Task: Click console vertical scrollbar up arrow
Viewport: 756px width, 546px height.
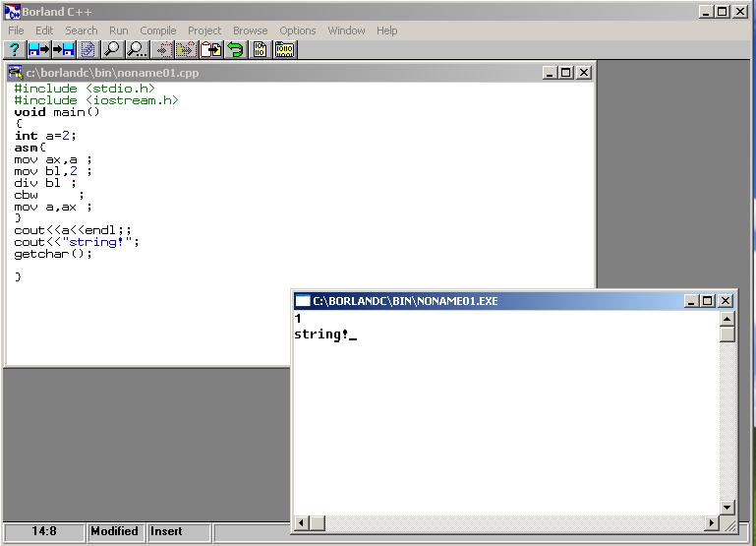Action: 727,319
